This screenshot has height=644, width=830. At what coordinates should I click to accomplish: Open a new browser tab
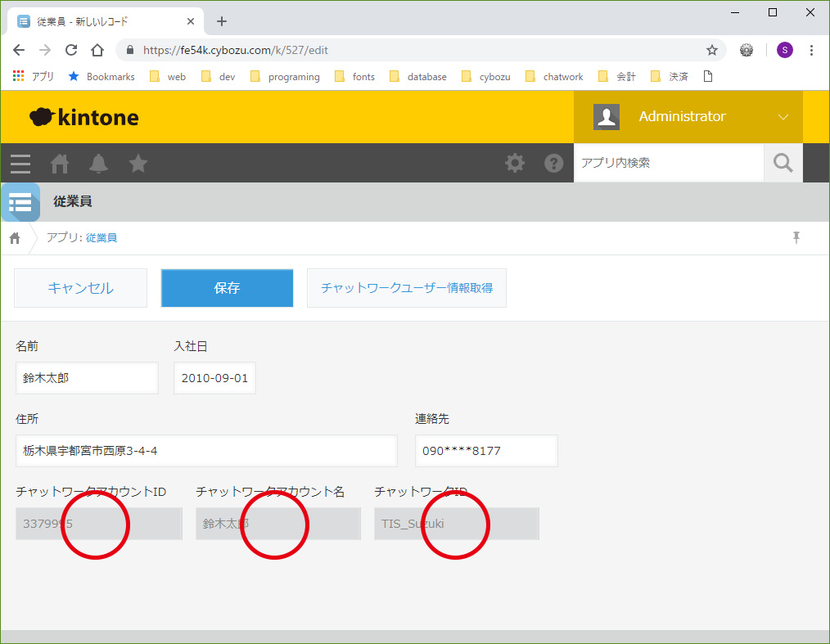point(222,21)
